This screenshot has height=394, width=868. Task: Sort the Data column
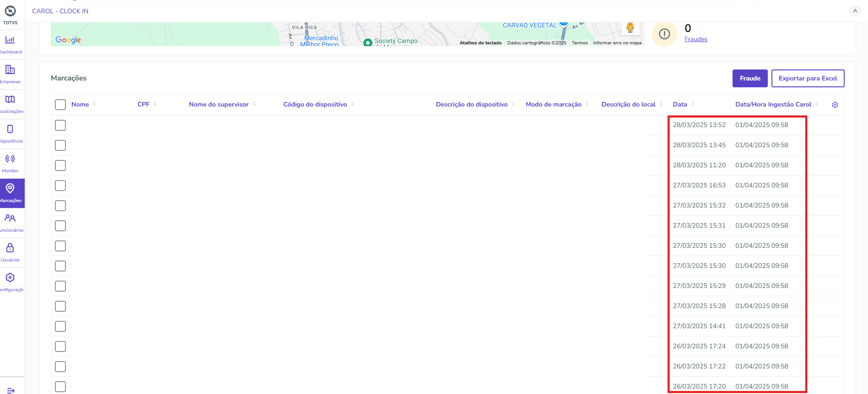click(693, 104)
